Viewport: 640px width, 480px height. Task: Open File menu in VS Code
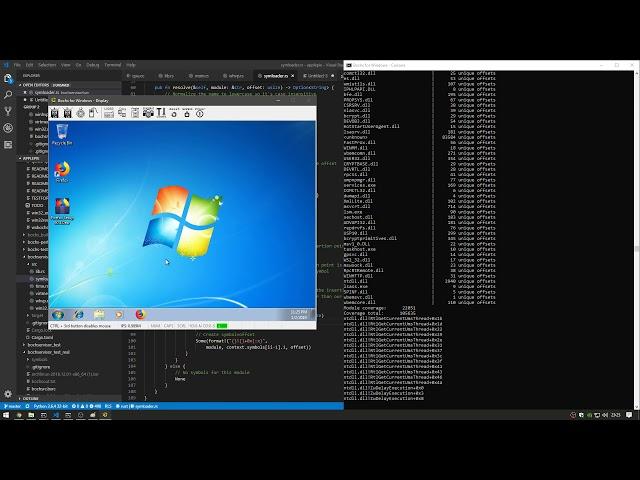coord(17,65)
